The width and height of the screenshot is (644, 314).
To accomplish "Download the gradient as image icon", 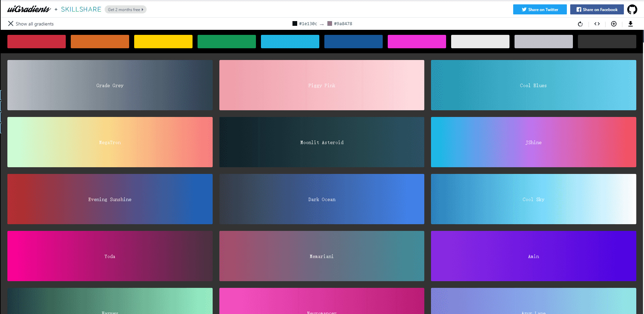I will point(631,24).
